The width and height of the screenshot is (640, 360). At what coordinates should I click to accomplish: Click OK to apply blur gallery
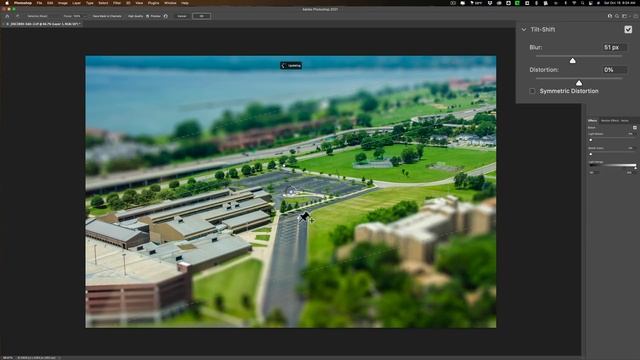pos(201,16)
